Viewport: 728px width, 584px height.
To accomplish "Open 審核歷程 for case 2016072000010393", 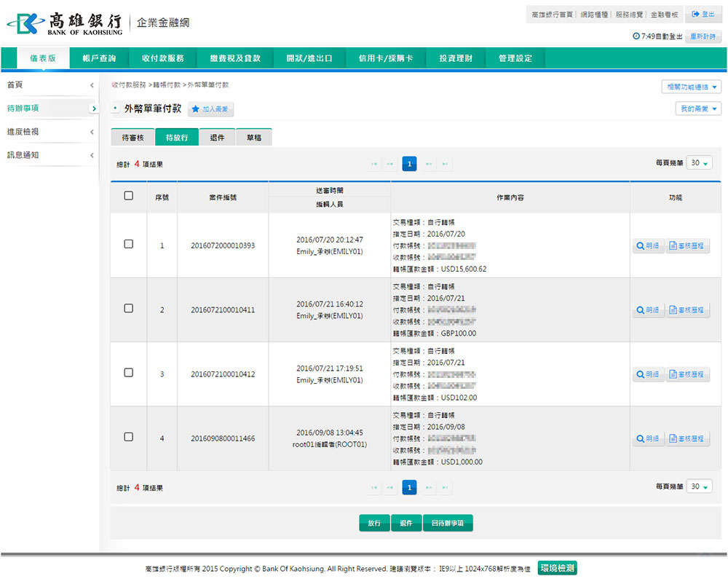I will [687, 245].
